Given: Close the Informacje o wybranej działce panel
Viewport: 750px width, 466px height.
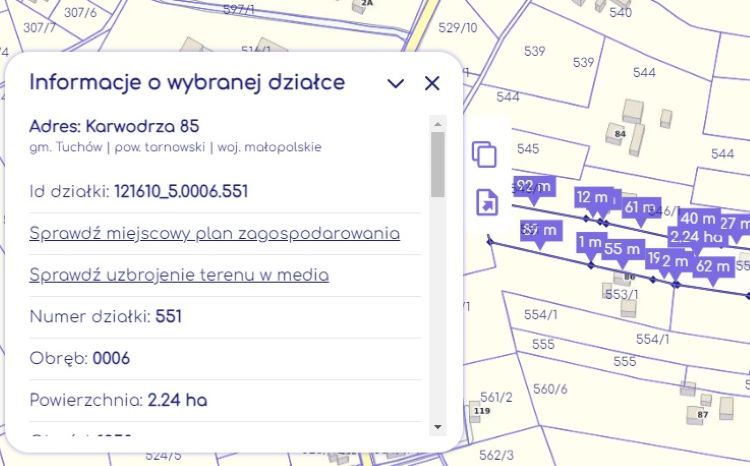Looking at the screenshot, I should pyautogui.click(x=432, y=83).
